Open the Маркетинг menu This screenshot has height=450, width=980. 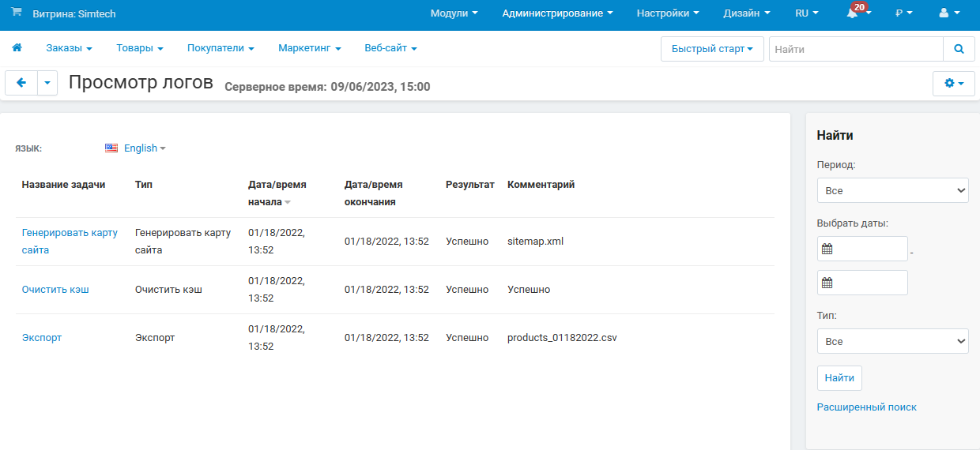tap(310, 48)
